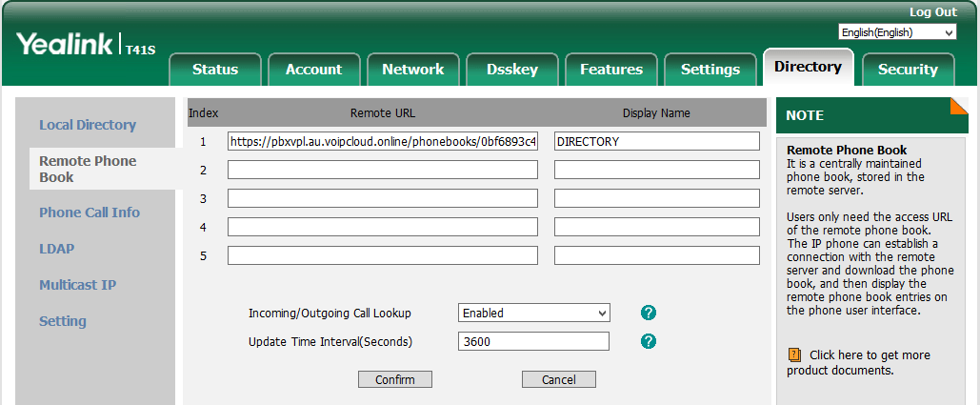The width and height of the screenshot is (980, 405).
Task: Click Update Time Interval field showing 3600
Action: tap(533, 342)
